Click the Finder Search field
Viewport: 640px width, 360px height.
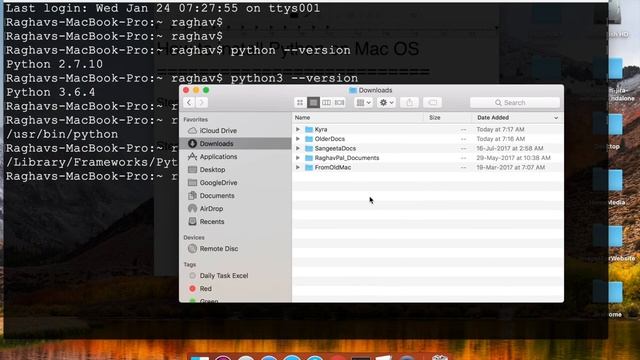(x=515, y=102)
